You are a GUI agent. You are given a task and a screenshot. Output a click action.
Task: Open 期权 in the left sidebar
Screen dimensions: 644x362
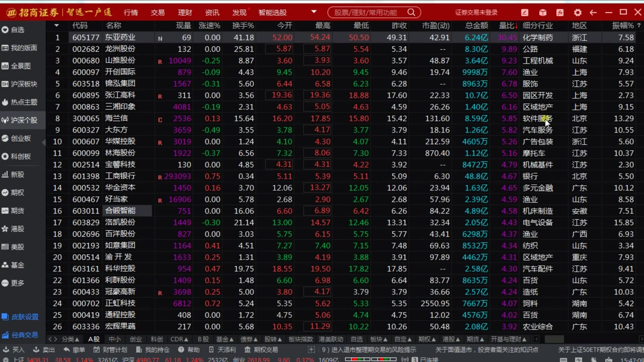coord(13,193)
